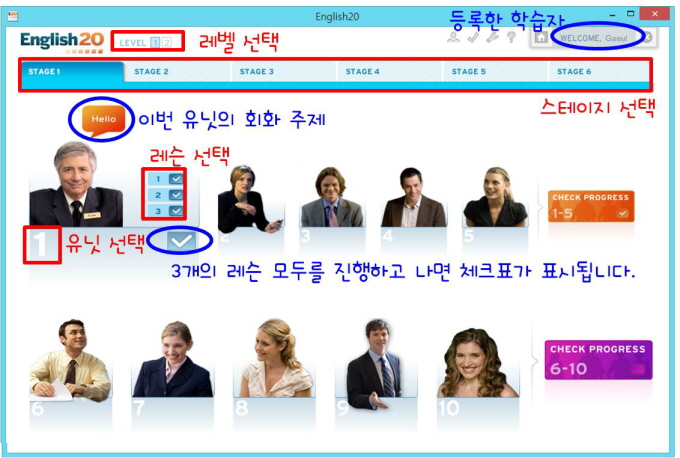Select lesson 1 checkbox in unit 1
Image resolution: width=680 pixels, height=458 pixels.
(x=167, y=178)
